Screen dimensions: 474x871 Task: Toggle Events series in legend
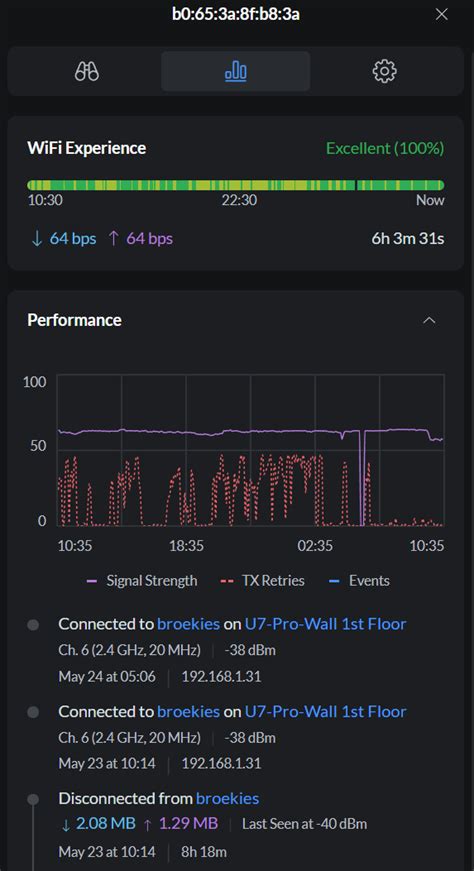coord(360,580)
